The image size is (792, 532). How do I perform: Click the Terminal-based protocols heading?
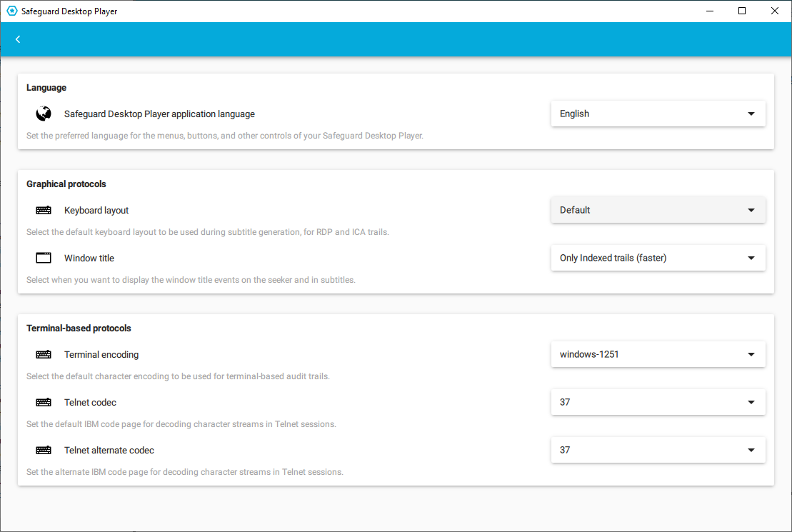(x=79, y=328)
